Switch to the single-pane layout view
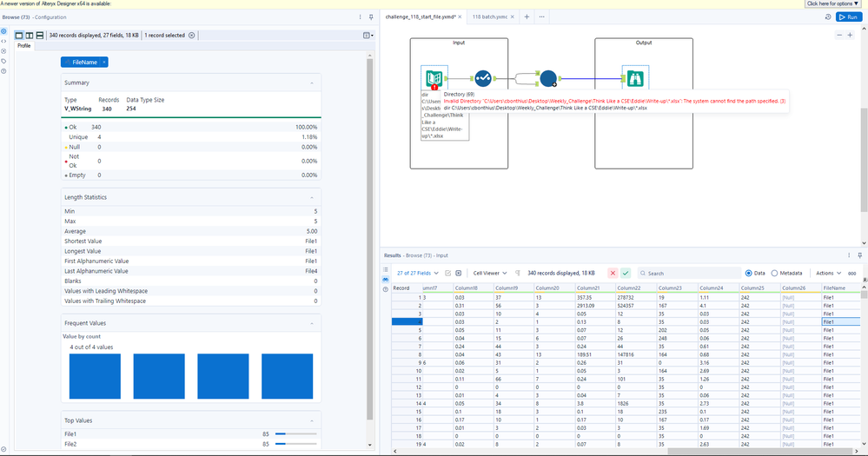Screen dimensions: 868x456 pyautogui.click(x=19, y=35)
